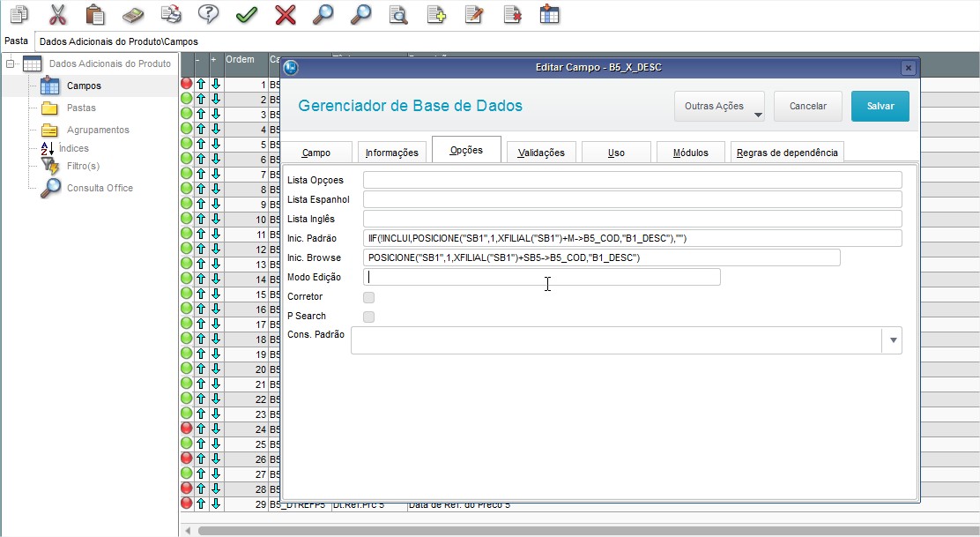Confirm with the green check mark icon

(x=247, y=14)
